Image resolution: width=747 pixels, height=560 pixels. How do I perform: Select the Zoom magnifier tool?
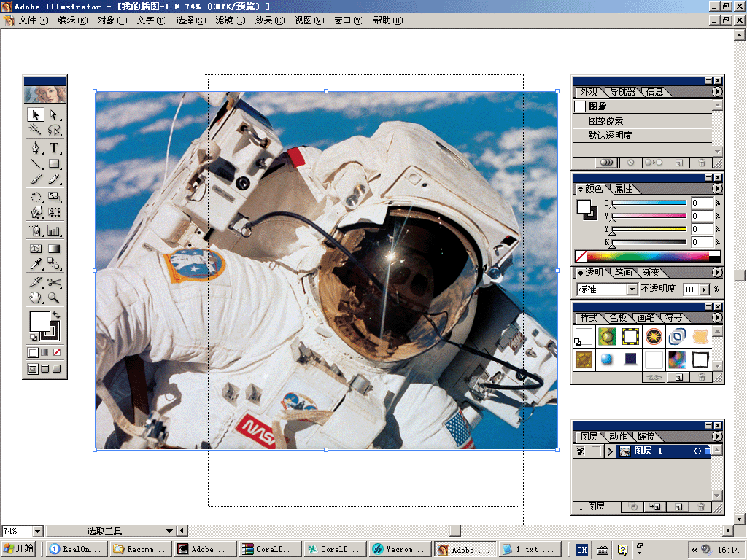pyautogui.click(x=54, y=298)
